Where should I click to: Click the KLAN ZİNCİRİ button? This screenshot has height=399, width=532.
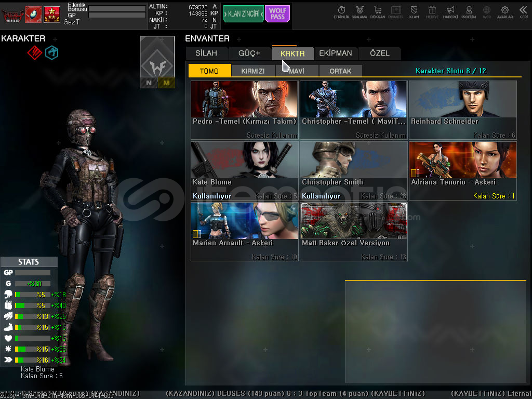243,14
